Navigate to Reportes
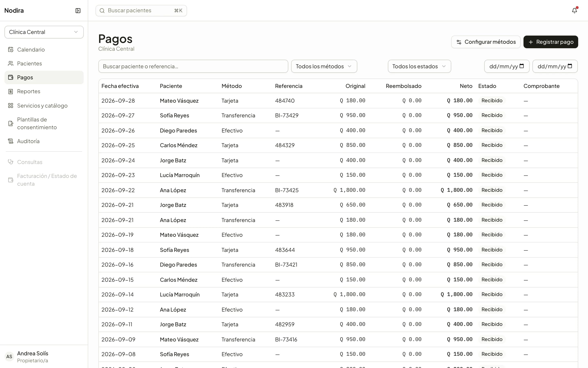The height and width of the screenshot is (368, 588). point(44,92)
